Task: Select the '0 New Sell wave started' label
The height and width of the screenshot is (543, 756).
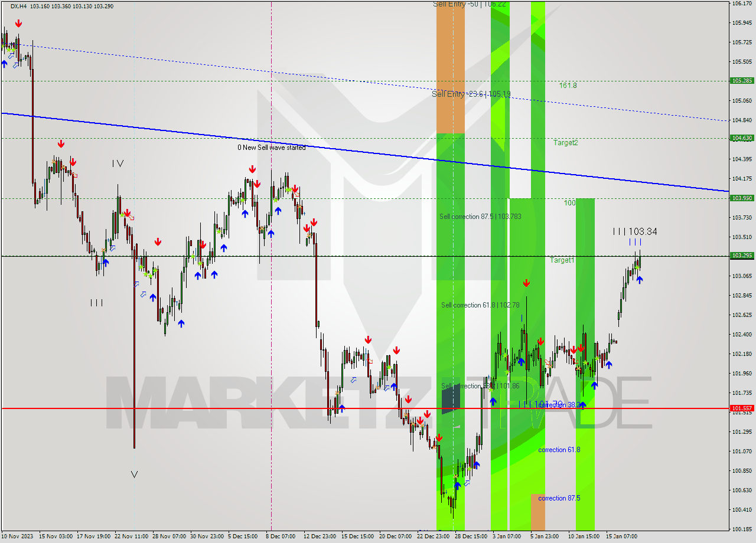Action: pyautogui.click(x=272, y=148)
